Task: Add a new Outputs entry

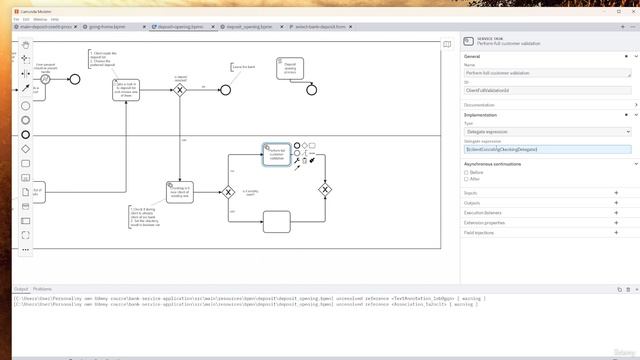Action: [x=616, y=203]
